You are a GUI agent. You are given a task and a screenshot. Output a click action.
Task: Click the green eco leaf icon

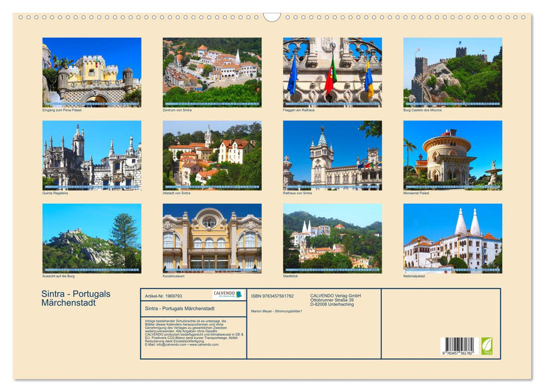(488, 344)
